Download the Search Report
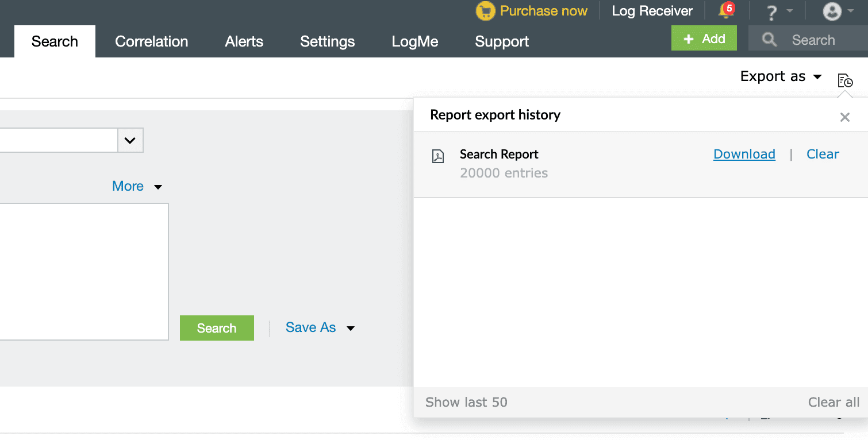The height and width of the screenshot is (440, 868). (x=744, y=154)
